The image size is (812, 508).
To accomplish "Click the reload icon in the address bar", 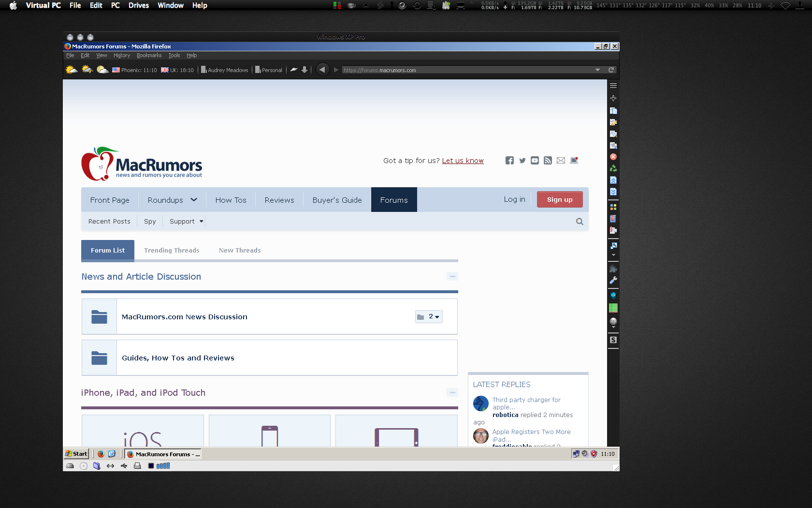I will (611, 70).
